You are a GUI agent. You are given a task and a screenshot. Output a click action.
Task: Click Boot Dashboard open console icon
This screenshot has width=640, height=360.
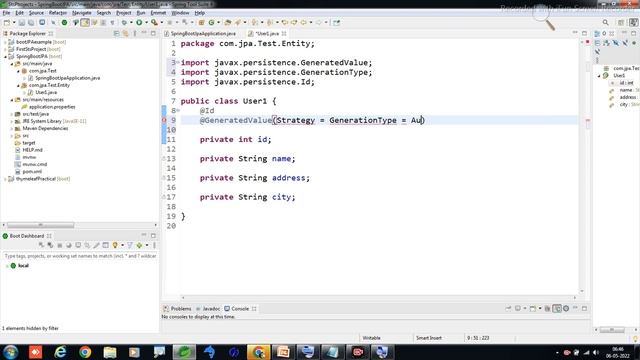[x=78, y=245]
